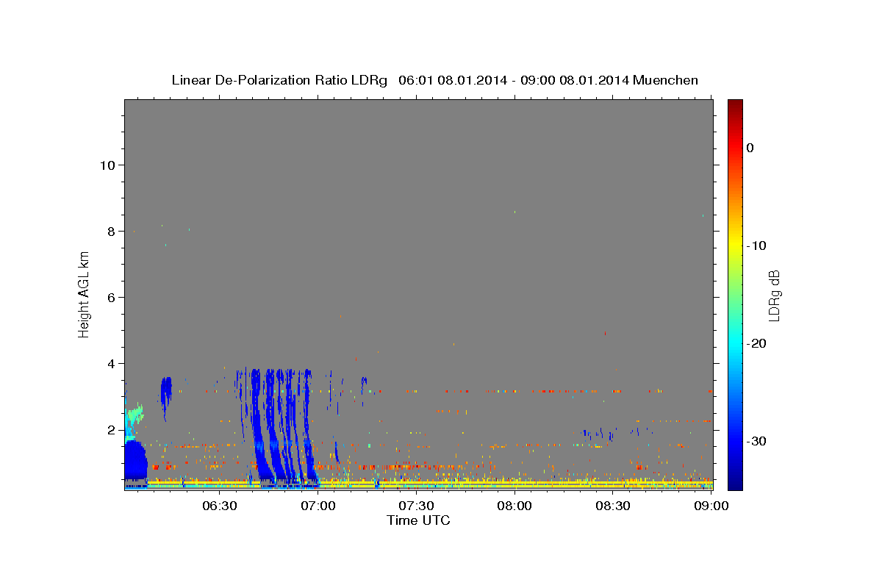
Task: Click the yellow horizontal stripe at the plot bottom
Action: tap(430, 482)
